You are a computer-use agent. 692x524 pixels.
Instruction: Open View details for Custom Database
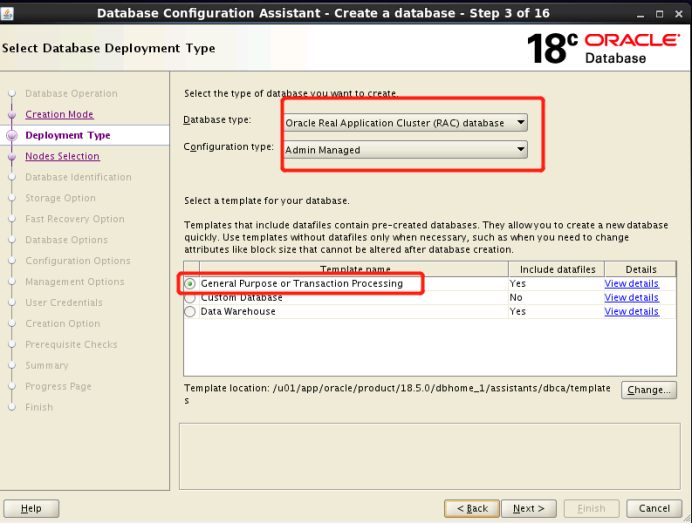(x=631, y=298)
